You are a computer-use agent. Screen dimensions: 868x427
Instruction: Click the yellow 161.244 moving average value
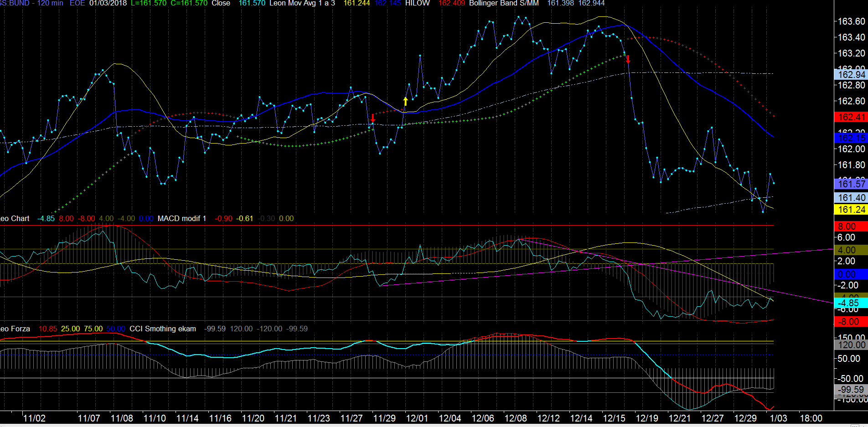click(356, 3)
